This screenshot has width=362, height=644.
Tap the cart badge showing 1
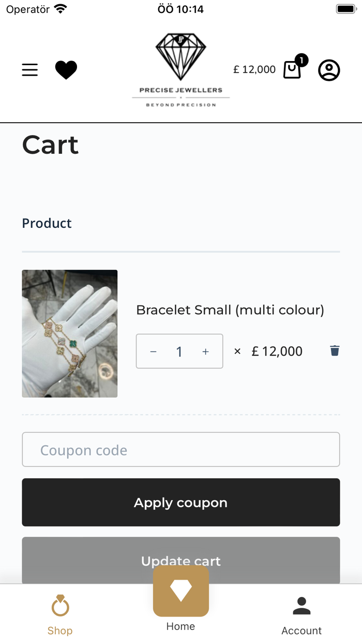coord(301,60)
